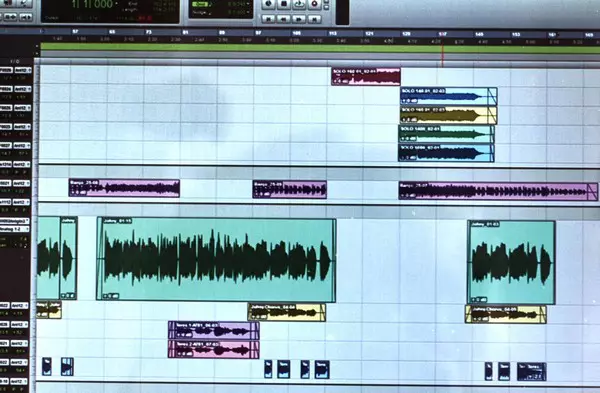Open the Grid value dropdown arrow

(x=249, y=5)
